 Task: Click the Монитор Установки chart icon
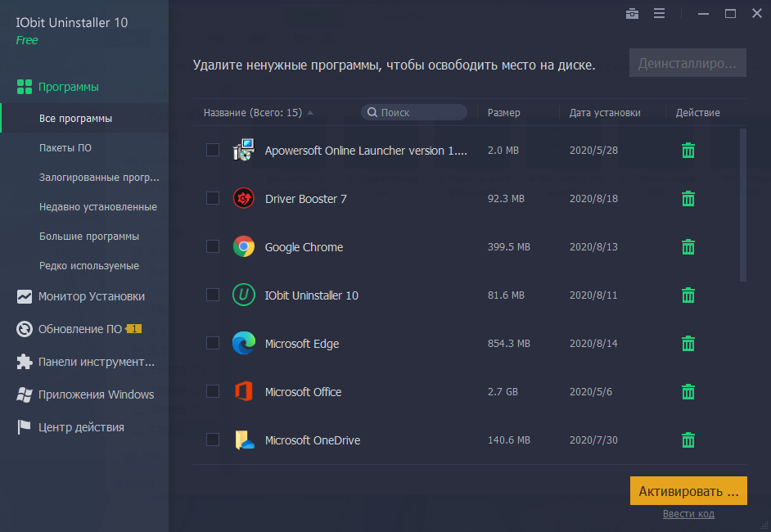tap(24, 296)
